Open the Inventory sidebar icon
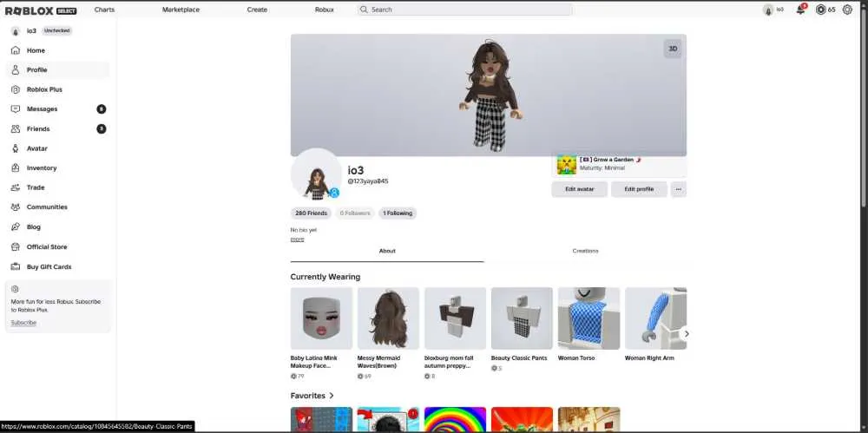Screen dimensions: 868x433 (16, 167)
